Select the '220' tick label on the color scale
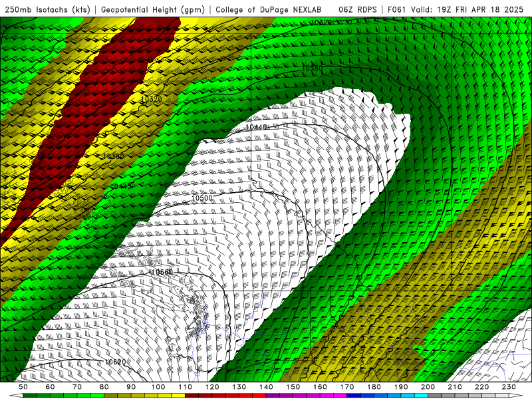This screenshot has height=399, width=532. (481, 387)
